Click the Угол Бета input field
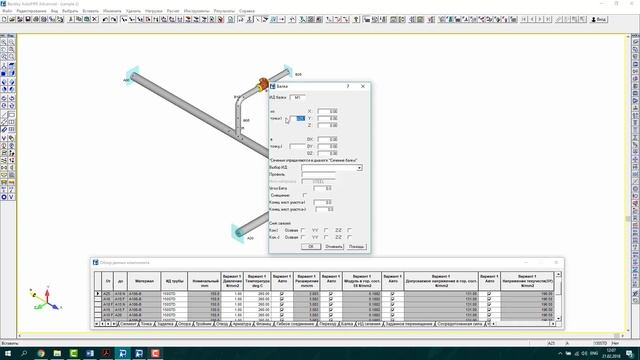Image resolution: width=640 pixels, height=360 pixels. [x=323, y=188]
